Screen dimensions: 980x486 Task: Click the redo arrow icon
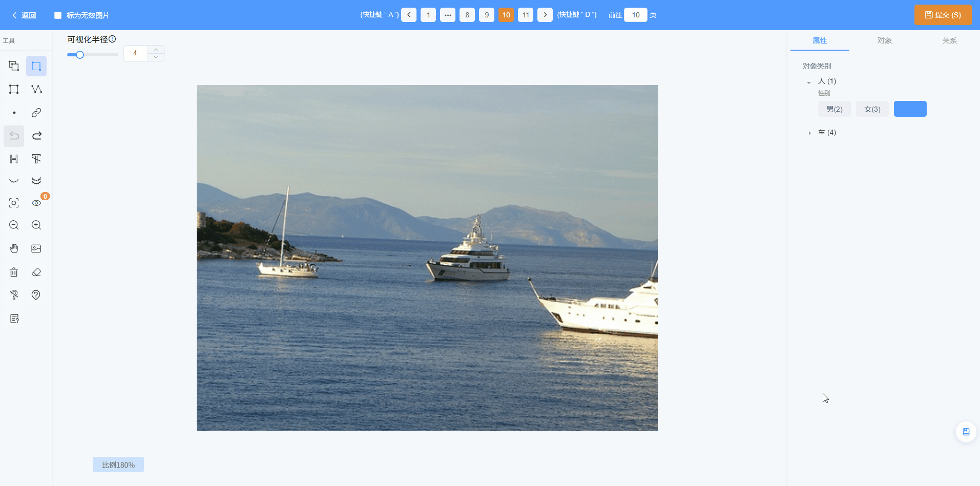36,136
